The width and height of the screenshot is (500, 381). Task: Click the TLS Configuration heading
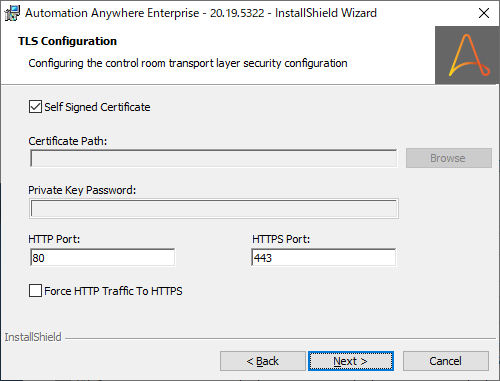point(67,41)
